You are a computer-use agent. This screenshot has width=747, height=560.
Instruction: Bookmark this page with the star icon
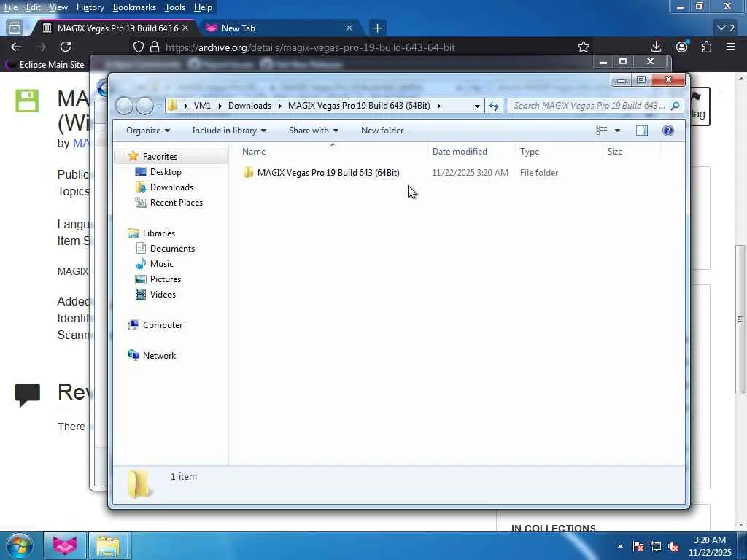(x=583, y=47)
